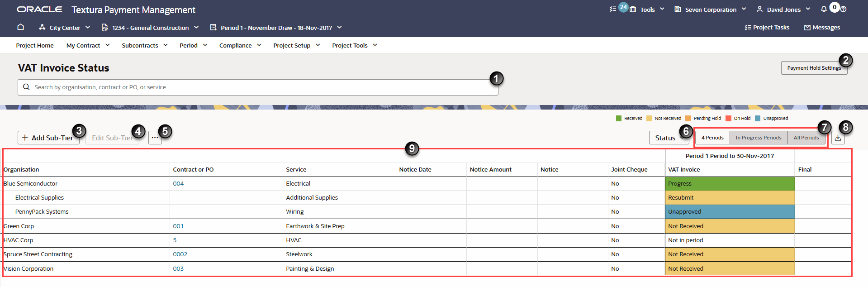Expand the November Draw period chevron

tap(339, 27)
